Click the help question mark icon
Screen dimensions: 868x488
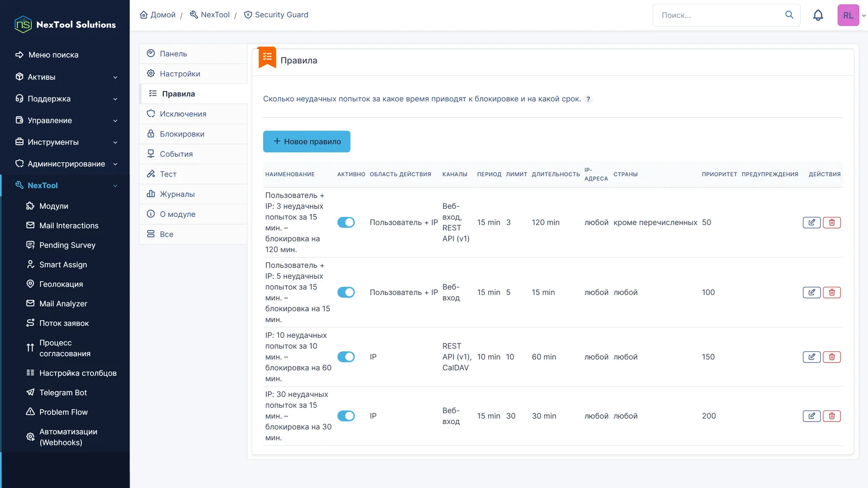588,99
